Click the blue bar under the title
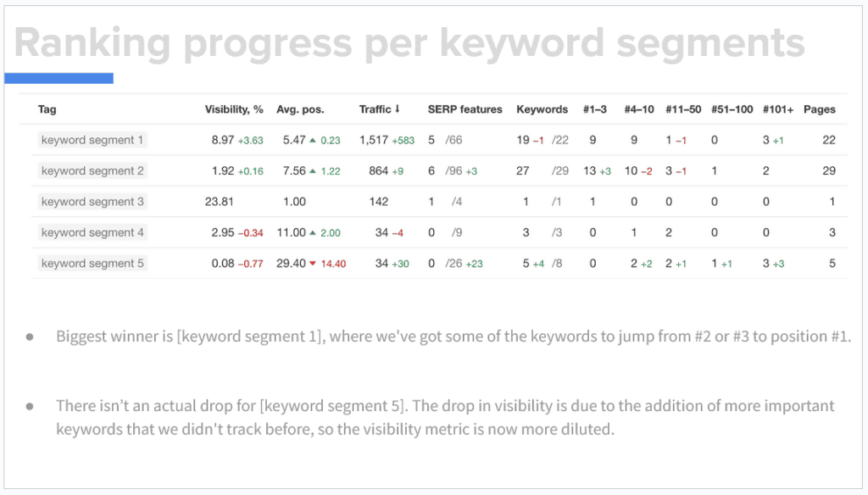 pyautogui.click(x=58, y=79)
